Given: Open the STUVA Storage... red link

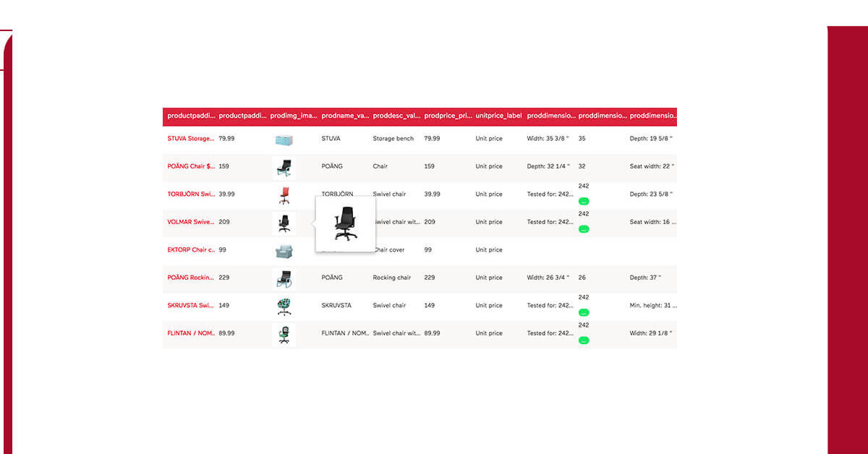Looking at the screenshot, I should coord(191,138).
